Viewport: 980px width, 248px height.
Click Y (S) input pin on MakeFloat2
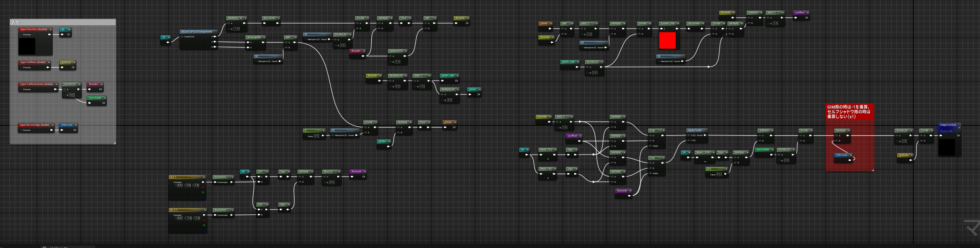click(689, 140)
